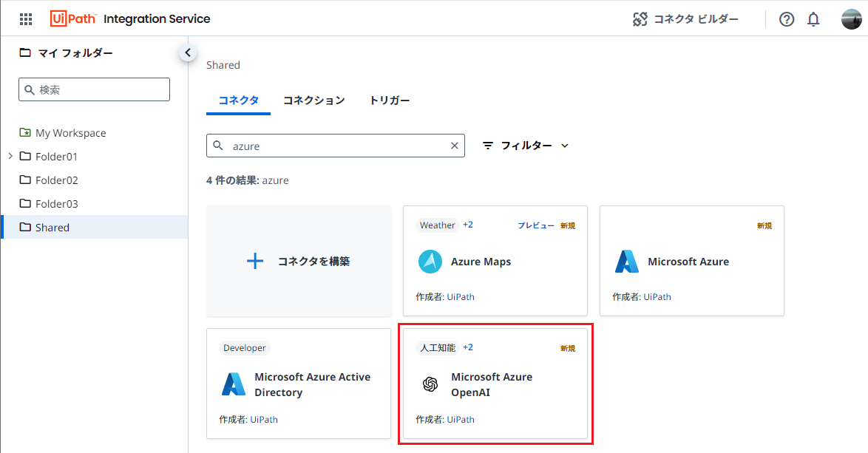Click the Developer category tag
Screen dimensions: 868x453
pyautogui.click(x=245, y=348)
